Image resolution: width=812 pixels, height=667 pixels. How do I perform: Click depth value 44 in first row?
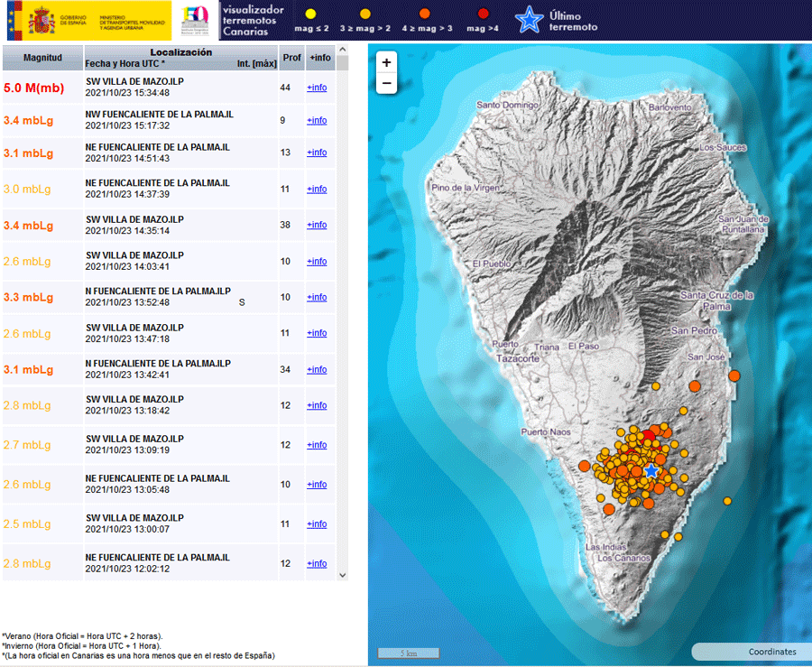285,88
